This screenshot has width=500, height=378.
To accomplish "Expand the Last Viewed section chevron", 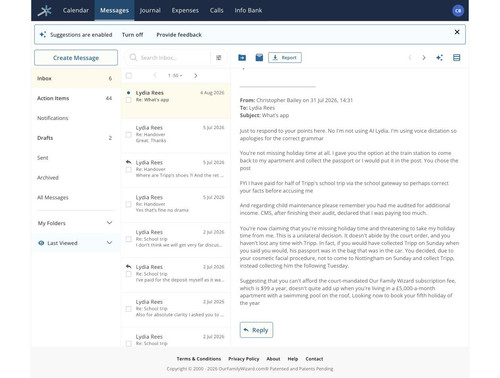I will click(109, 243).
